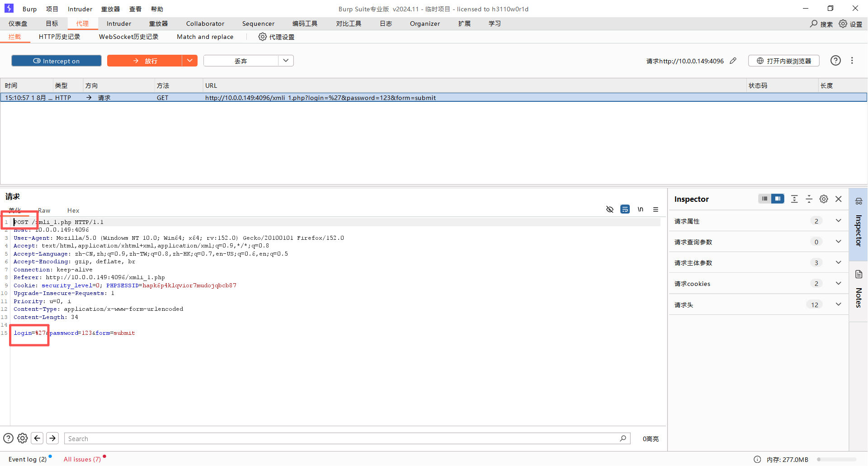Switch to the Organizer tab
The height and width of the screenshot is (466, 868).
[425, 24]
